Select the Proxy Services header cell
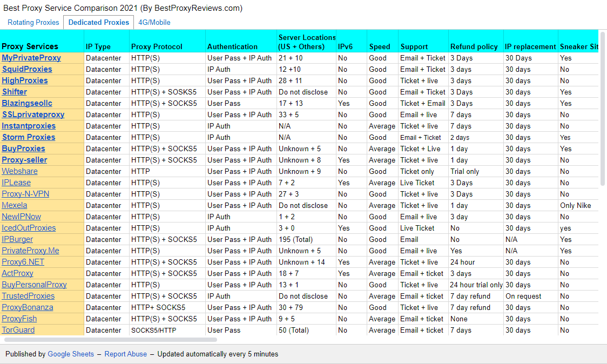Viewport: 607px width, 364px height. 30,46
